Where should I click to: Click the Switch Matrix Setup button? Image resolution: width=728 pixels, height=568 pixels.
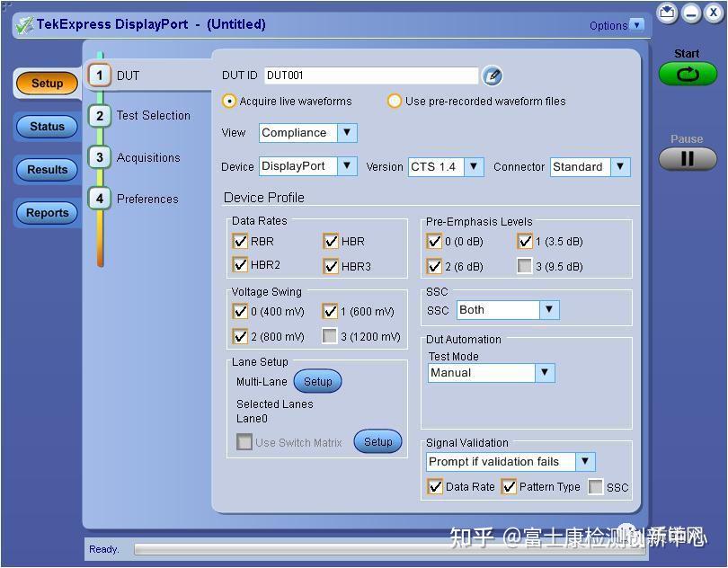(x=377, y=441)
